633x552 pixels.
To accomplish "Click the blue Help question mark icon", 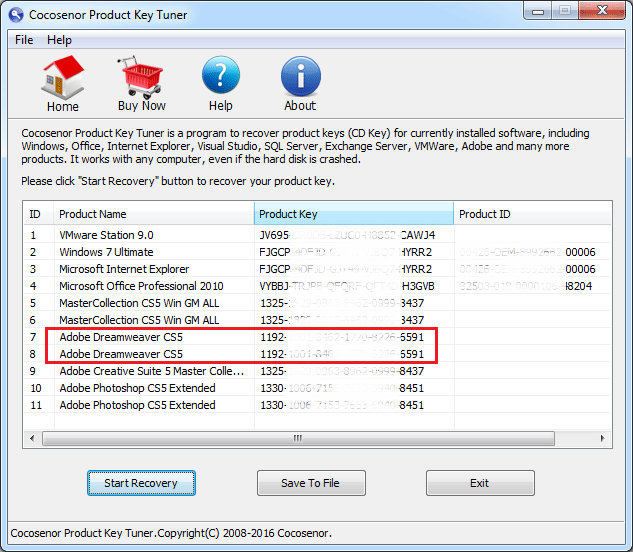I will pos(221,75).
